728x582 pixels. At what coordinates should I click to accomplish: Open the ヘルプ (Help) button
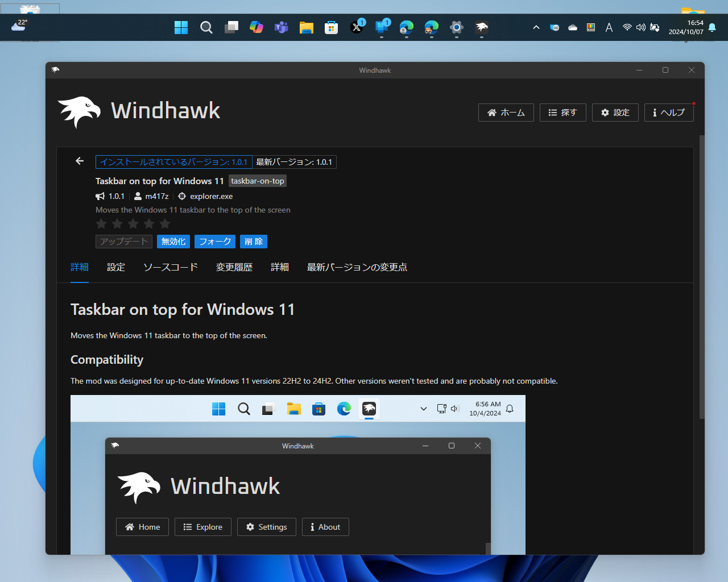[x=669, y=113]
